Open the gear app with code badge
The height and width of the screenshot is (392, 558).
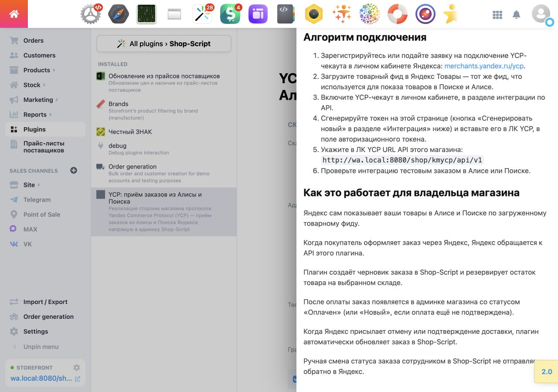pyautogui.click(x=91, y=14)
